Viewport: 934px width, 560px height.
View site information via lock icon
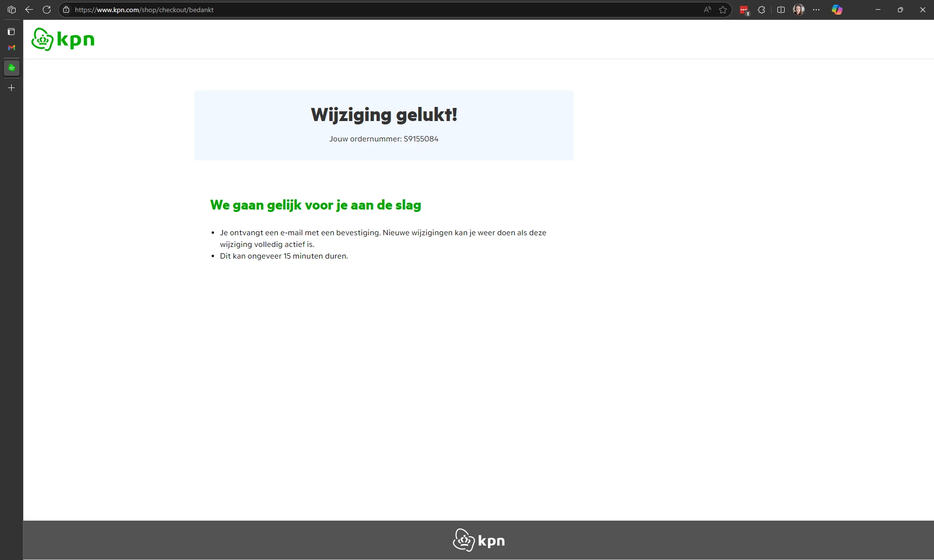point(66,10)
